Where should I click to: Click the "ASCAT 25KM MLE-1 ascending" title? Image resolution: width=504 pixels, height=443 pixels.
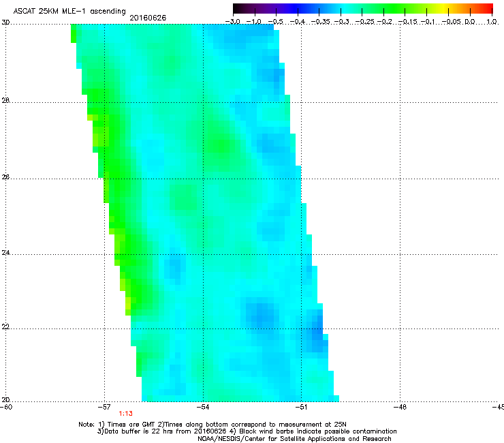(x=69, y=12)
